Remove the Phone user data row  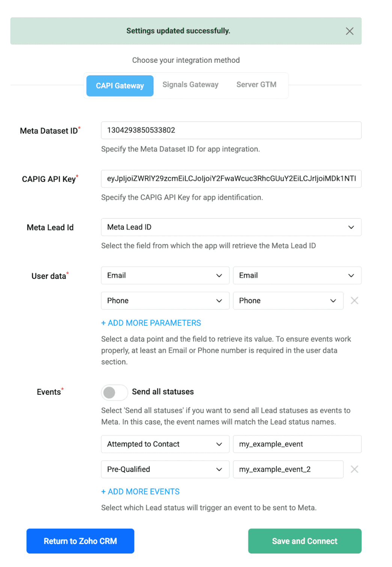click(x=354, y=300)
